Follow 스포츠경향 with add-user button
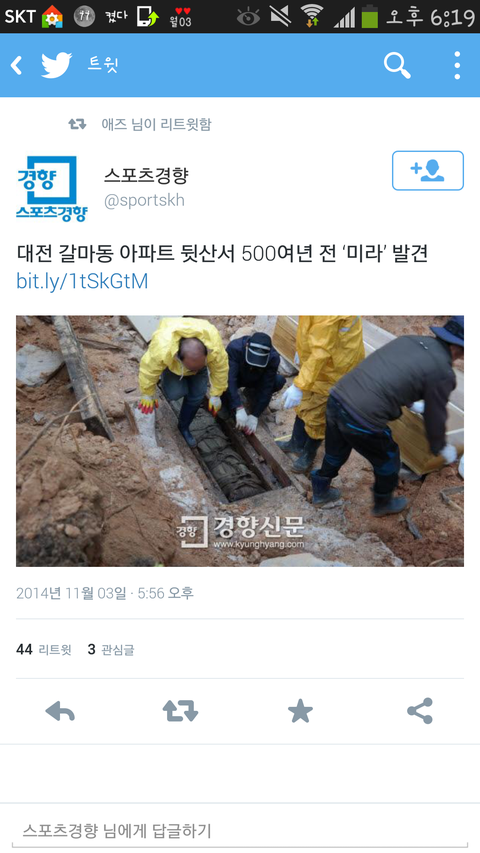The height and width of the screenshot is (853, 480). coord(428,171)
